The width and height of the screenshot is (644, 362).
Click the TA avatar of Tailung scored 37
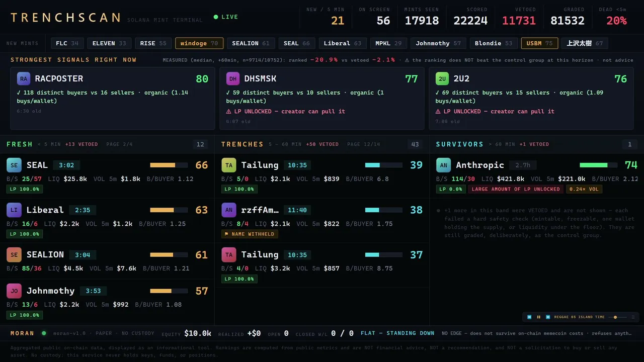coord(229,254)
